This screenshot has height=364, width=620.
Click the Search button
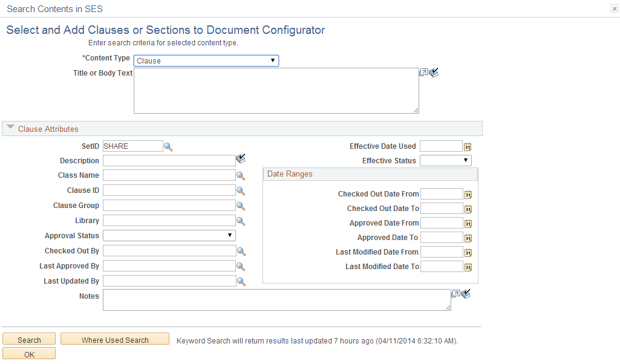pos(28,339)
